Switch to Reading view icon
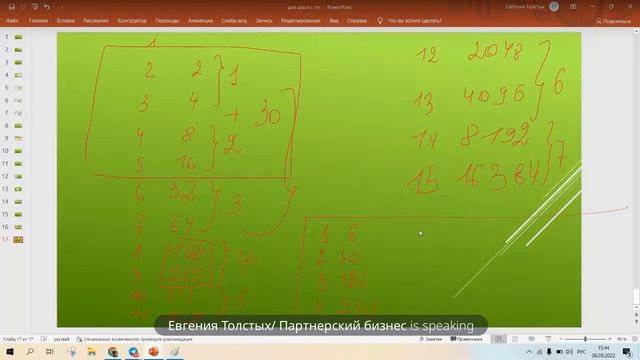This screenshot has width=640, height=360. tap(531, 339)
